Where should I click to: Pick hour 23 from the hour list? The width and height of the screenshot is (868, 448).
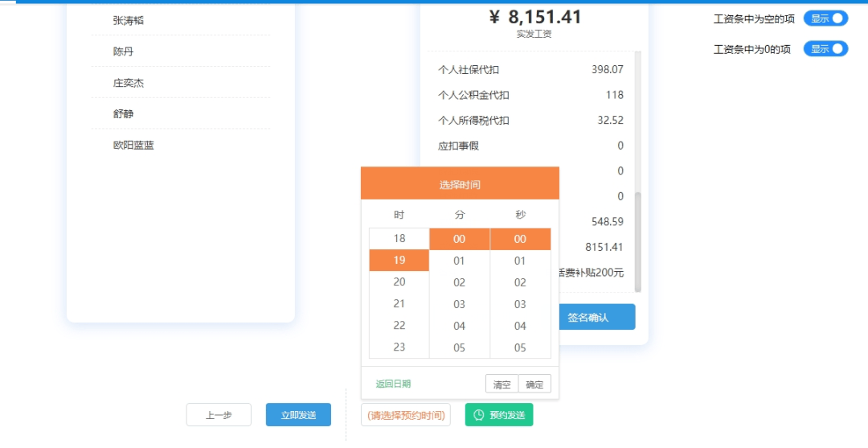click(x=399, y=347)
